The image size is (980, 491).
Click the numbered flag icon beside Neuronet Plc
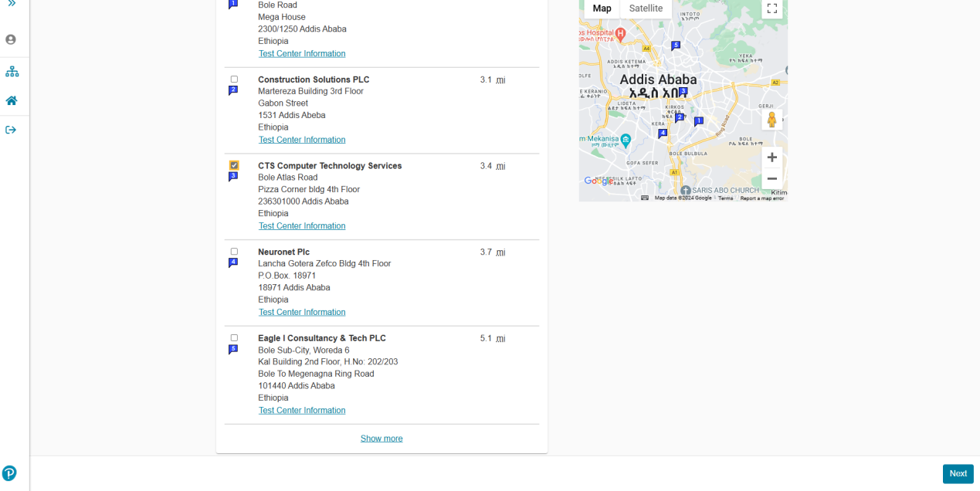pos(233,262)
